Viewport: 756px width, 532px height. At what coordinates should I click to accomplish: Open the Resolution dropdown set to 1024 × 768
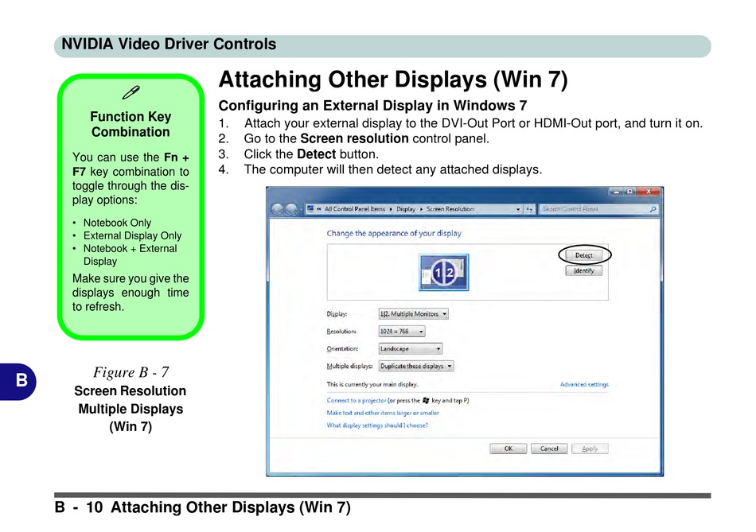pos(401,332)
